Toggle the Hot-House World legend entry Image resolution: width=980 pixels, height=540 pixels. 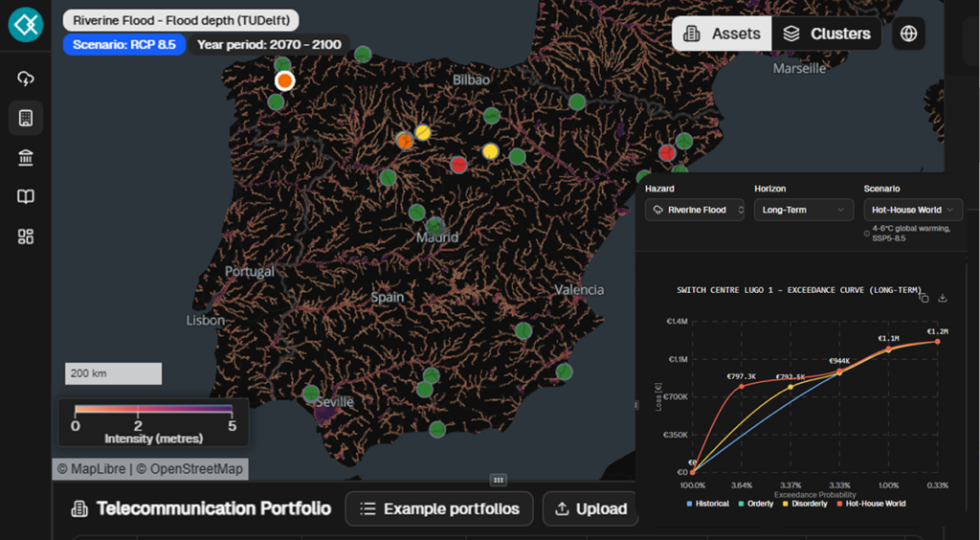tap(870, 503)
